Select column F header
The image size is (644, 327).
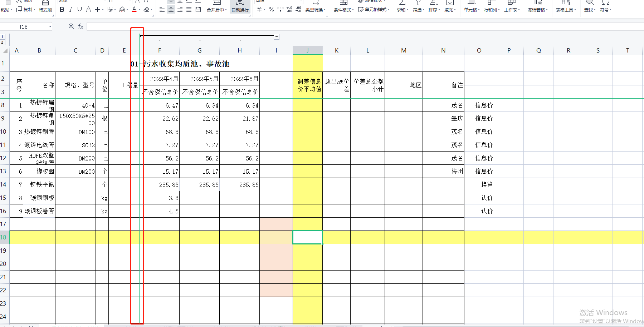pos(160,50)
